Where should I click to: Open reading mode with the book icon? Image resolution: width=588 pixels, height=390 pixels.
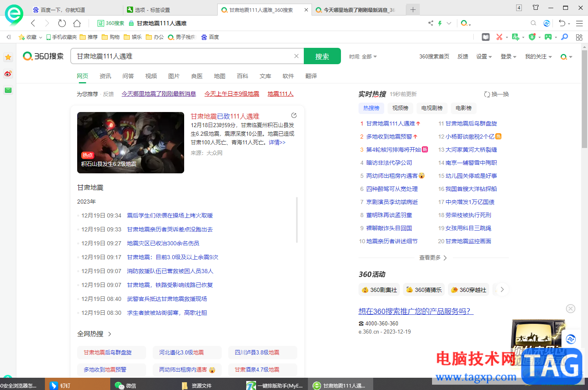click(x=486, y=37)
